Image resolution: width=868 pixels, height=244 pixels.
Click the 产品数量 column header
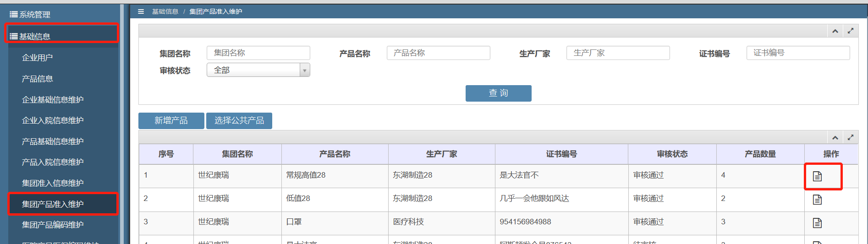click(760, 154)
